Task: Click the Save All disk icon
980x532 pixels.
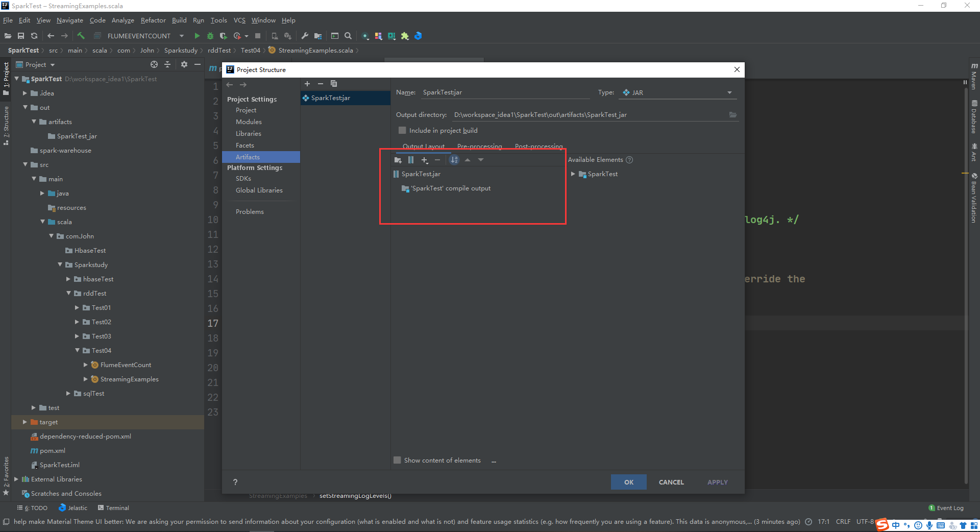Action: (x=21, y=36)
